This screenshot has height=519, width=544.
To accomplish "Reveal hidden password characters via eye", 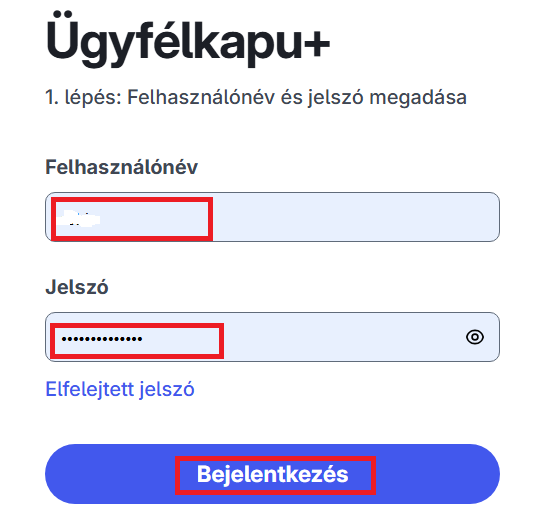I will pyautogui.click(x=475, y=337).
